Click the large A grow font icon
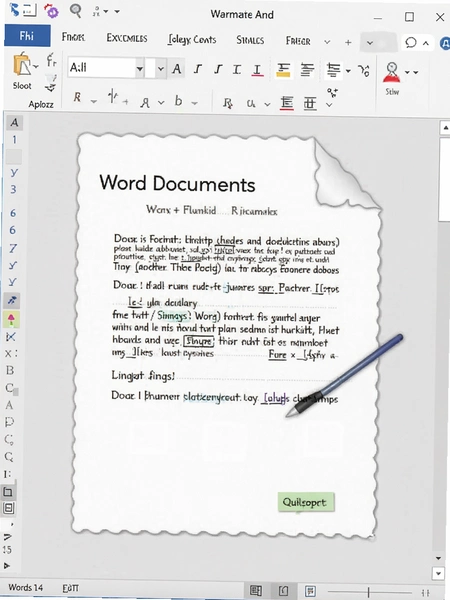 click(x=176, y=69)
